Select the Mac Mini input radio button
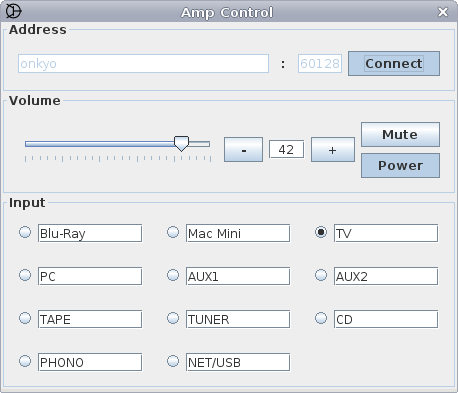Viewport: 458px width, 393px height. (x=173, y=232)
